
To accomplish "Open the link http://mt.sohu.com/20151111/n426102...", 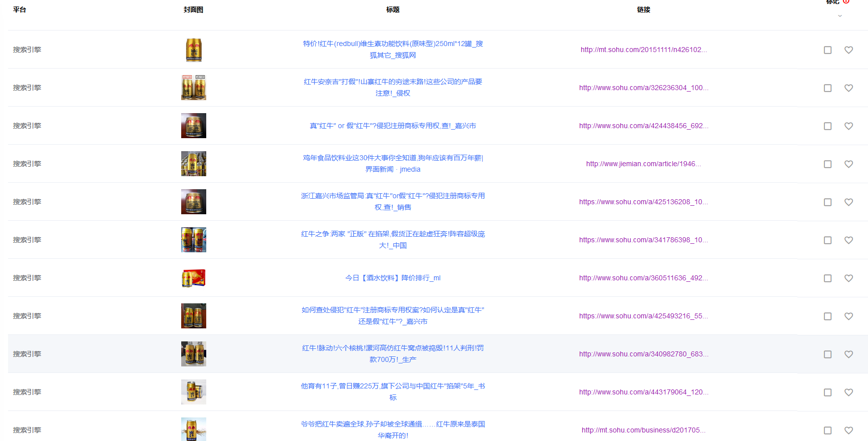I will [x=643, y=50].
